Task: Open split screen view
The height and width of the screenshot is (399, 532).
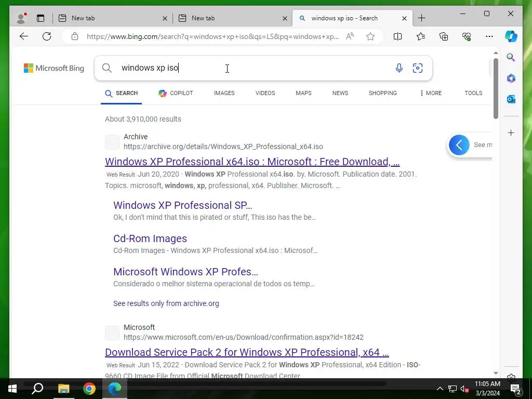Action: 397,36
